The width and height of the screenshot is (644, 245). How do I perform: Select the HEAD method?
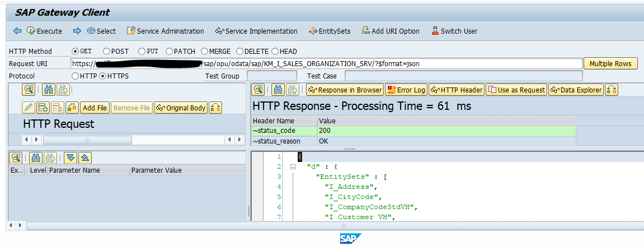[275, 52]
